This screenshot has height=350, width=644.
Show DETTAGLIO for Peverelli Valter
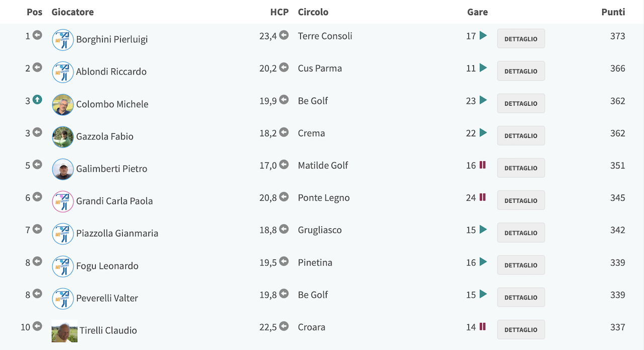[x=521, y=297]
